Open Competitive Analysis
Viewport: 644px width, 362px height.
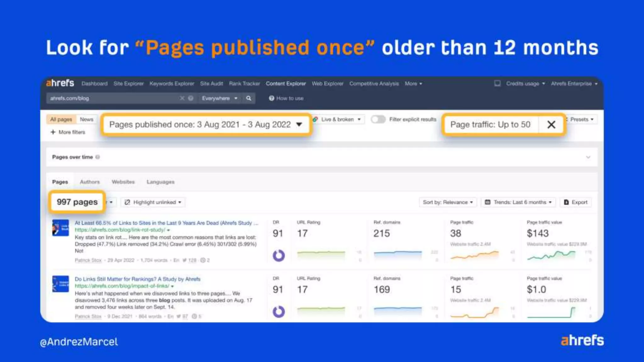tap(374, 84)
